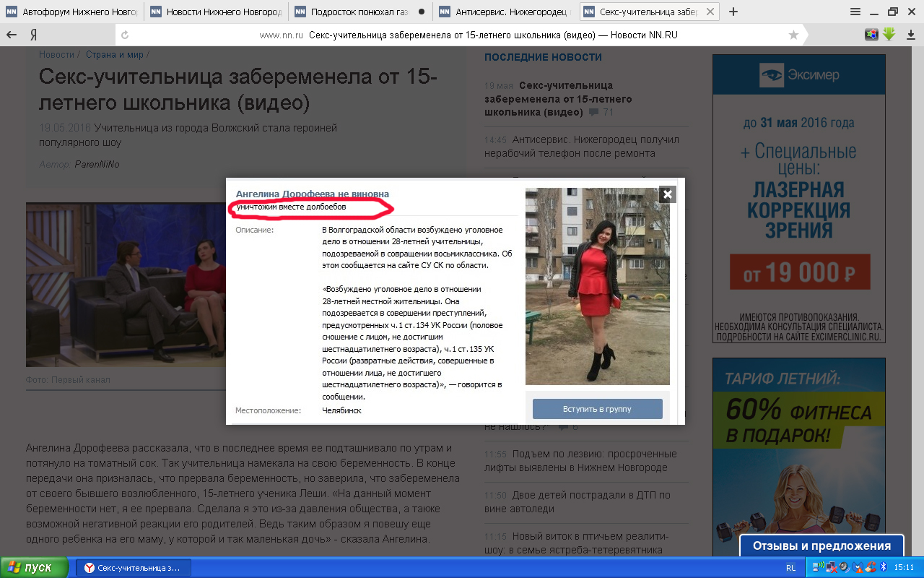Close the popup with X icon
This screenshot has width=924, height=578.
click(x=667, y=194)
